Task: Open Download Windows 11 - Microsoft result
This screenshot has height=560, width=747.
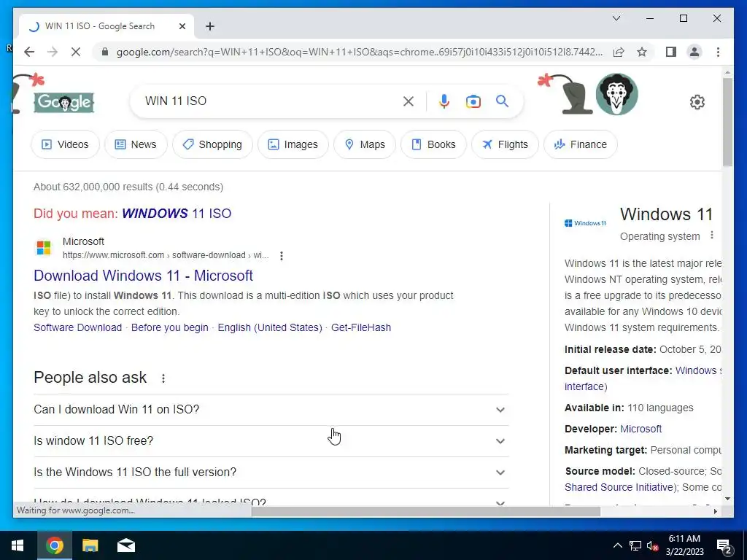Action: tap(144, 275)
